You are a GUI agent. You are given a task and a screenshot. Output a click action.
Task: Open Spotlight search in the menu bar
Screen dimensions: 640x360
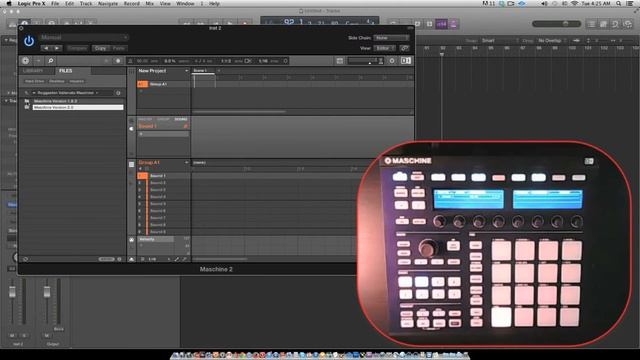pyautogui.click(x=619, y=3)
